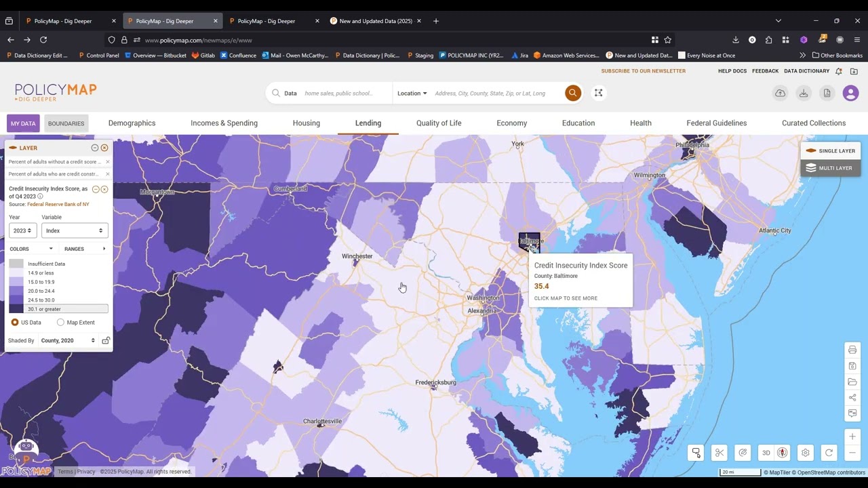This screenshot has height=488, width=868.
Task: Open the Education menu
Action: pyautogui.click(x=578, y=123)
